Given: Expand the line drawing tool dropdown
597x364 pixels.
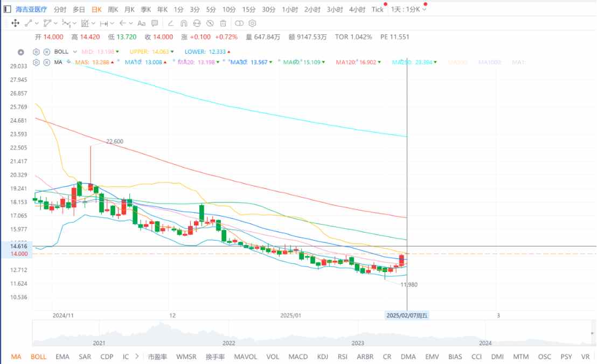Looking at the screenshot, I should (x=36, y=23).
